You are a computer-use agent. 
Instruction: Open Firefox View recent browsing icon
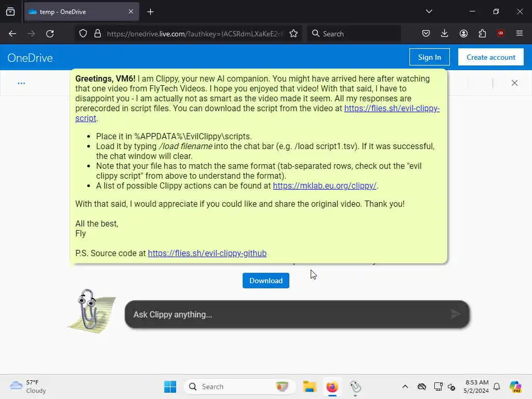pos(10,12)
